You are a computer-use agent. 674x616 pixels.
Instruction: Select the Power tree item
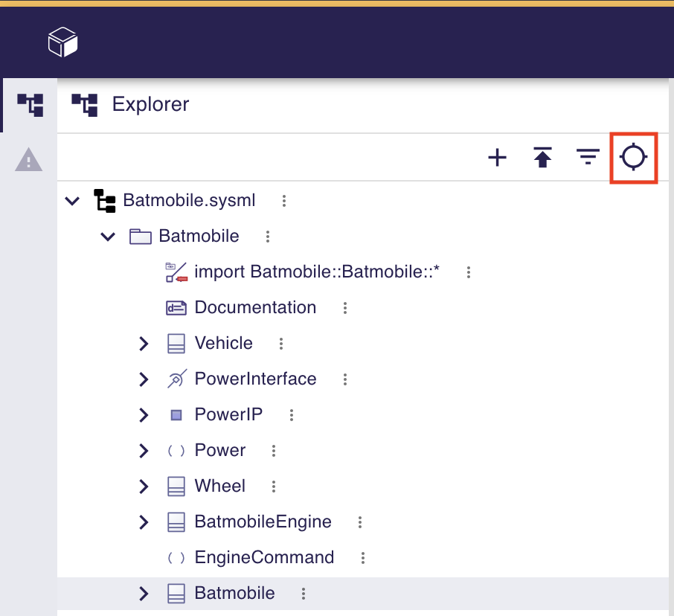coord(220,450)
